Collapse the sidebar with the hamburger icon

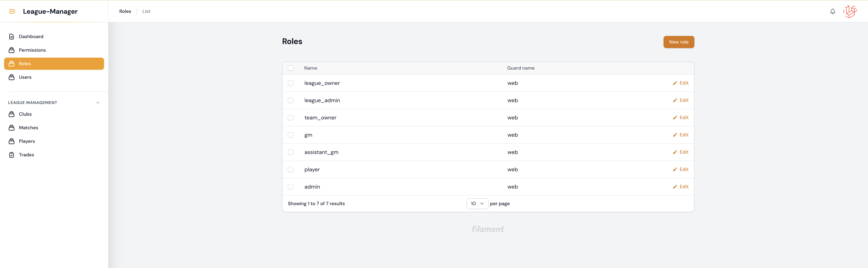pyautogui.click(x=12, y=12)
